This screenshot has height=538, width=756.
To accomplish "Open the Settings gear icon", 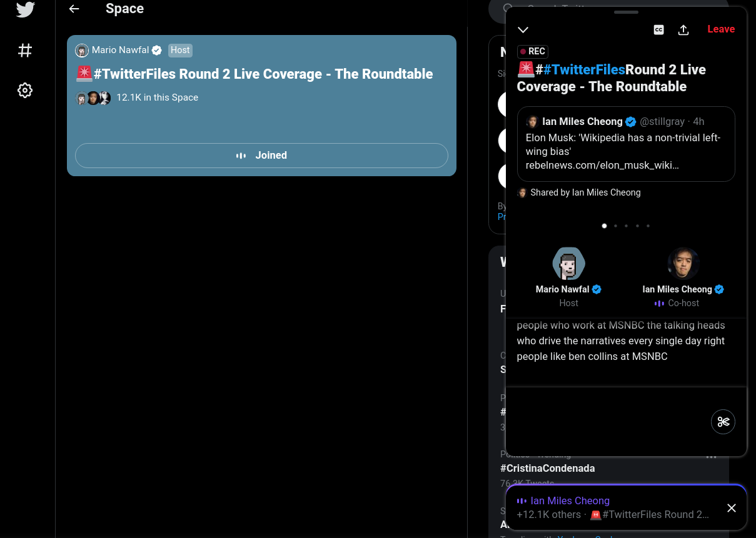I will [x=25, y=91].
